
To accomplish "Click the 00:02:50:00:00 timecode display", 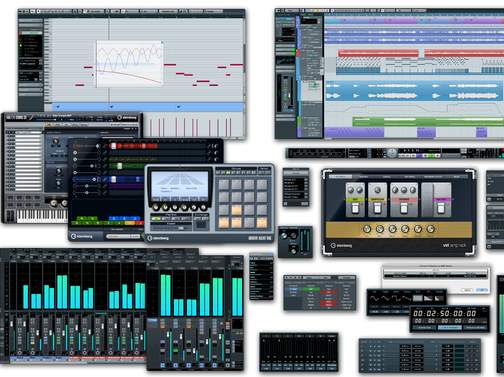I will [x=445, y=313].
